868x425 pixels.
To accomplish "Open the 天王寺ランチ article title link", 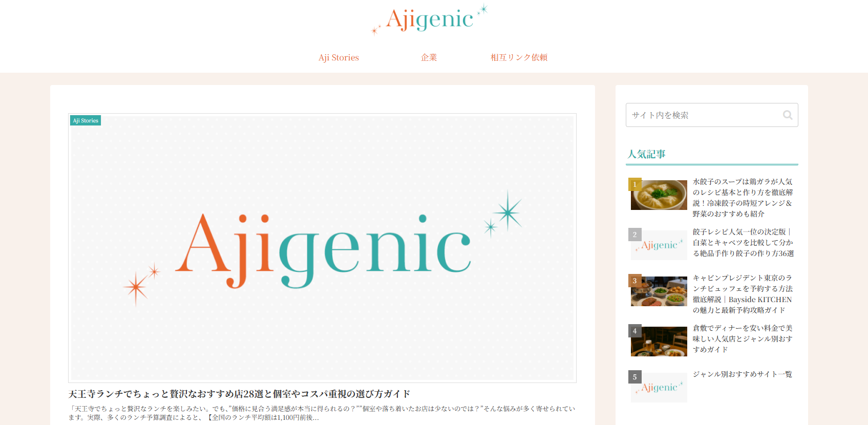I will click(x=240, y=394).
